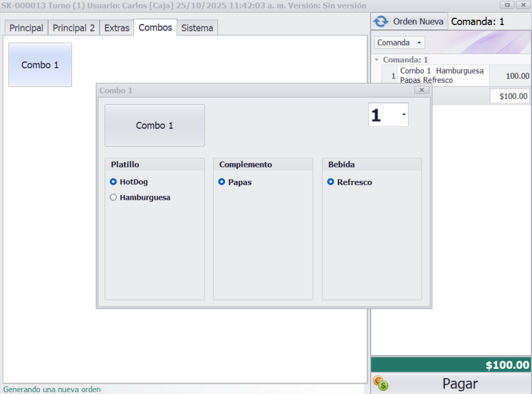The image size is (532, 394).
Task: Click the coins icon on Pagar
Action: tap(380, 383)
